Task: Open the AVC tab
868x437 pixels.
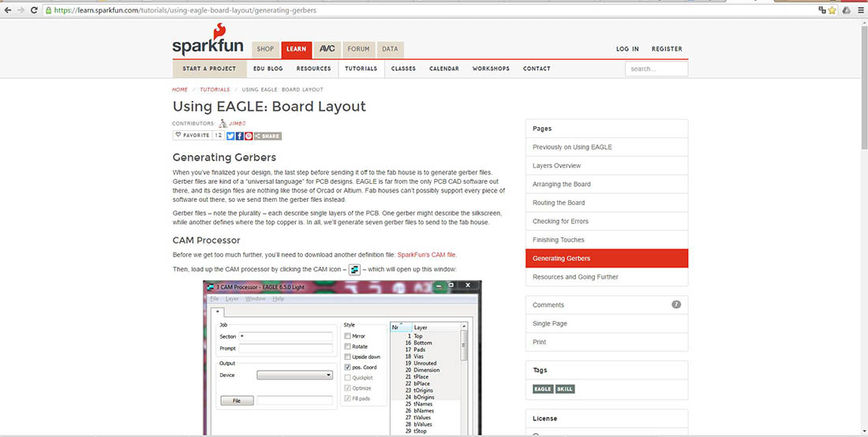Action: point(327,49)
